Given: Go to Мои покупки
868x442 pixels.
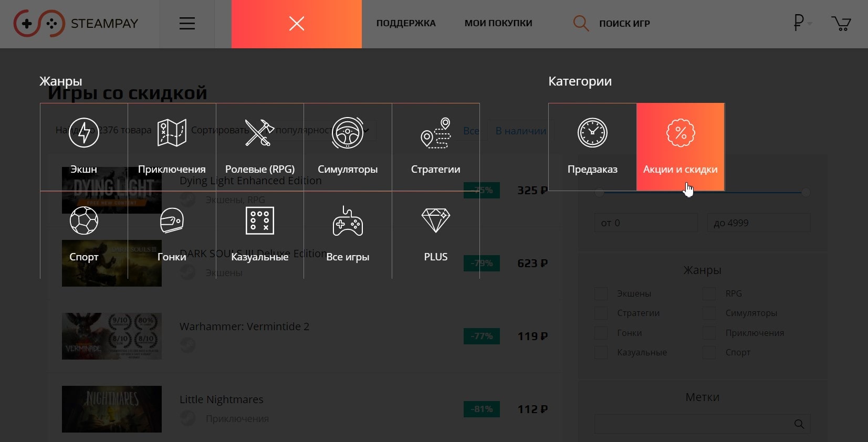Looking at the screenshot, I should [x=498, y=23].
